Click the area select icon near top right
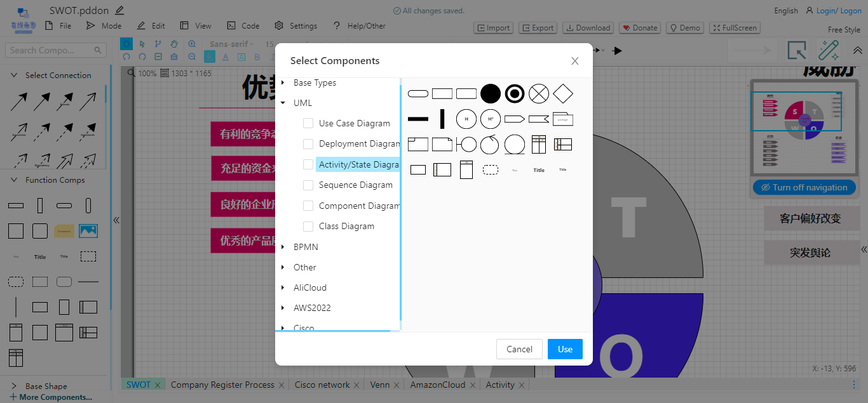Image resolution: width=868 pixels, height=403 pixels. (x=796, y=50)
